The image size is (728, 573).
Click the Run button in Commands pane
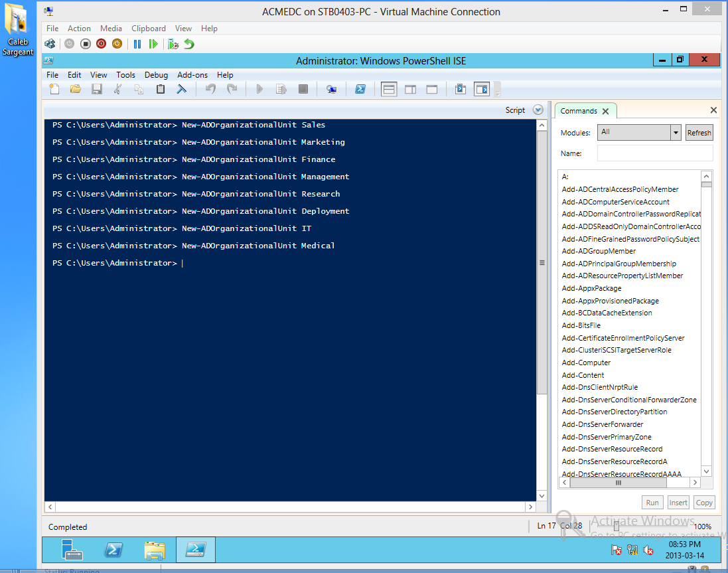coord(652,503)
